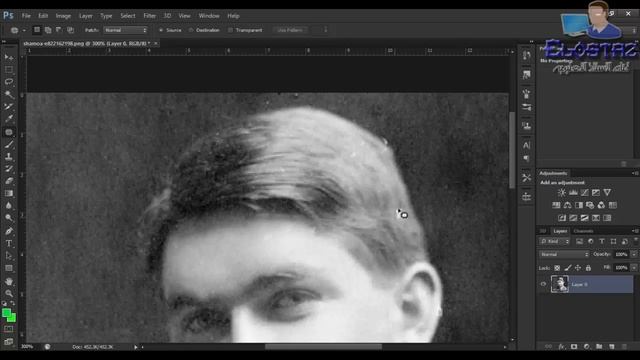Screen dimensions: 640x360
Task: Select the Rectangular Marquee tool
Action: pyautogui.click(x=9, y=70)
